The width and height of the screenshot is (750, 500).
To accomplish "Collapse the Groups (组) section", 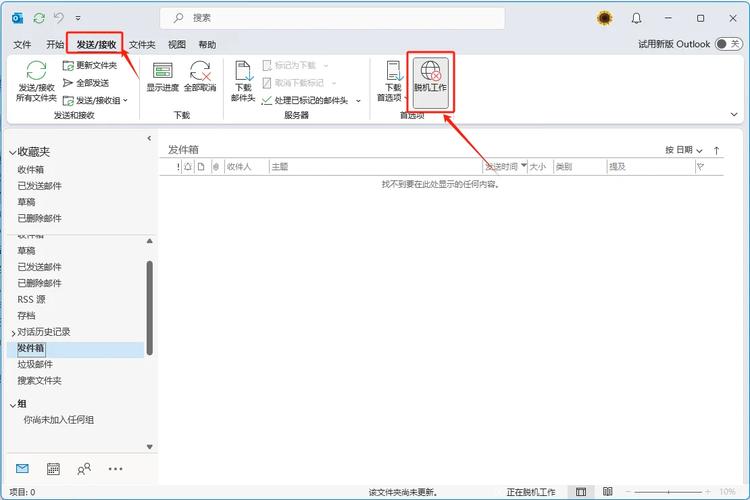I will [12, 405].
